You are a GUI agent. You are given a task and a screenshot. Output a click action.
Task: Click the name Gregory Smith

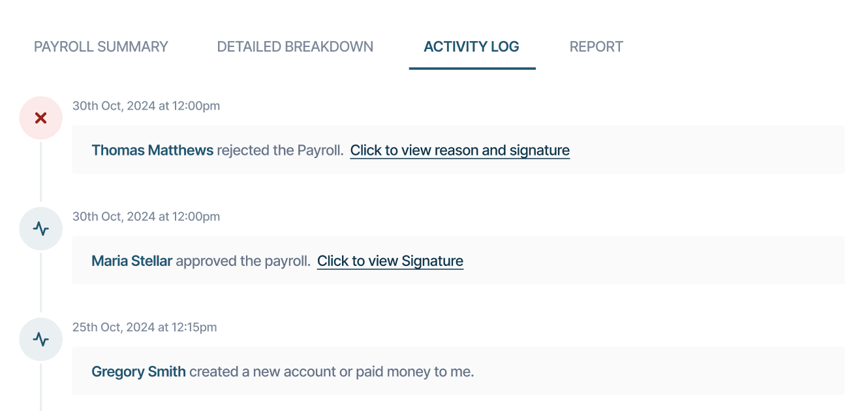click(138, 372)
